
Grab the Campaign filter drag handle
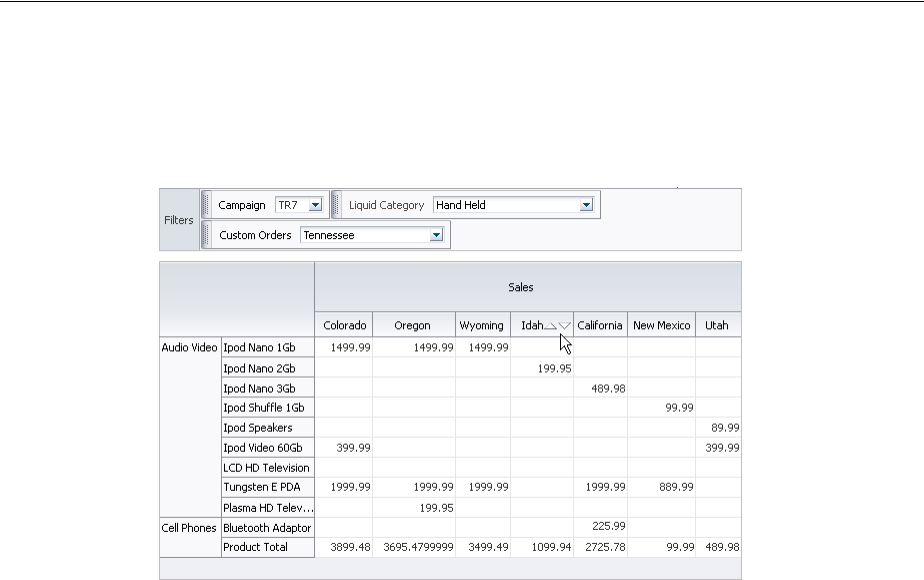pos(206,205)
